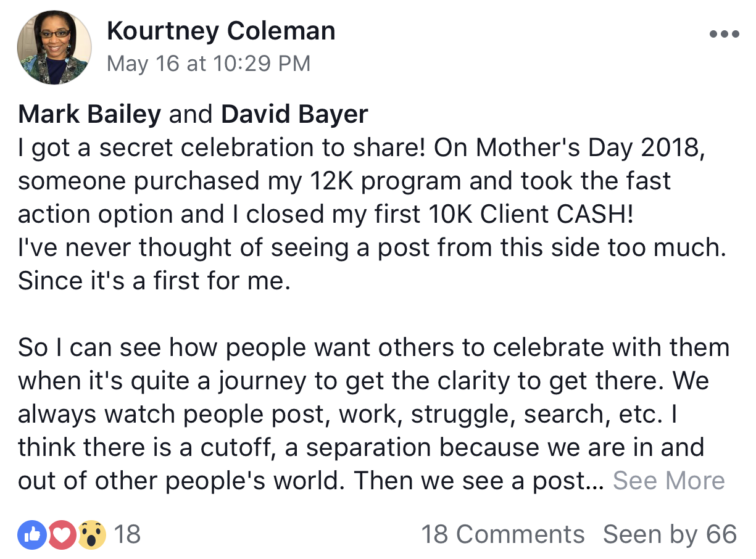Viewport: 756px width, 559px height.
Task: Click the blue Like reaction icon
Action: tap(32, 534)
